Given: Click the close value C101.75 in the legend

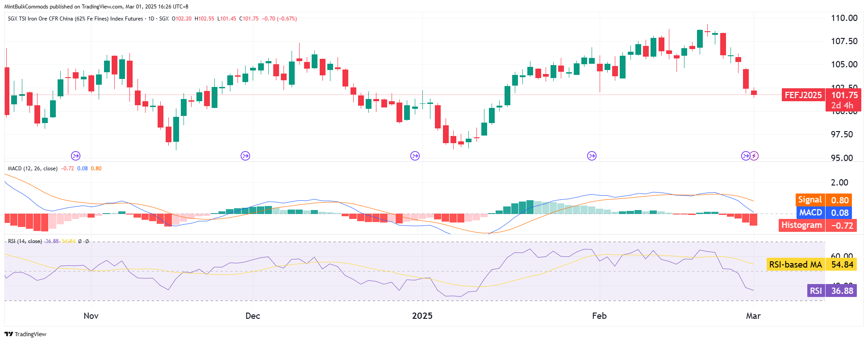Looking at the screenshot, I should click(249, 19).
